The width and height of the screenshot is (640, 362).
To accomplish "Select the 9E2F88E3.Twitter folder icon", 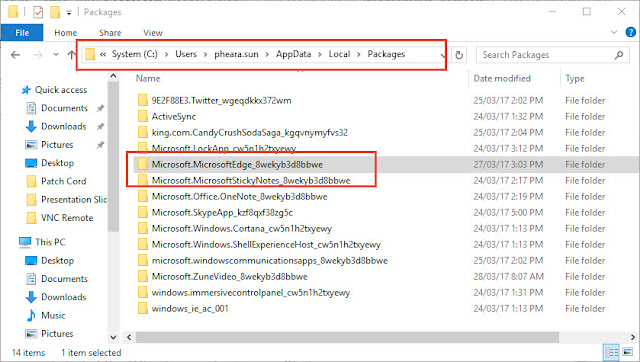I will tap(142, 100).
